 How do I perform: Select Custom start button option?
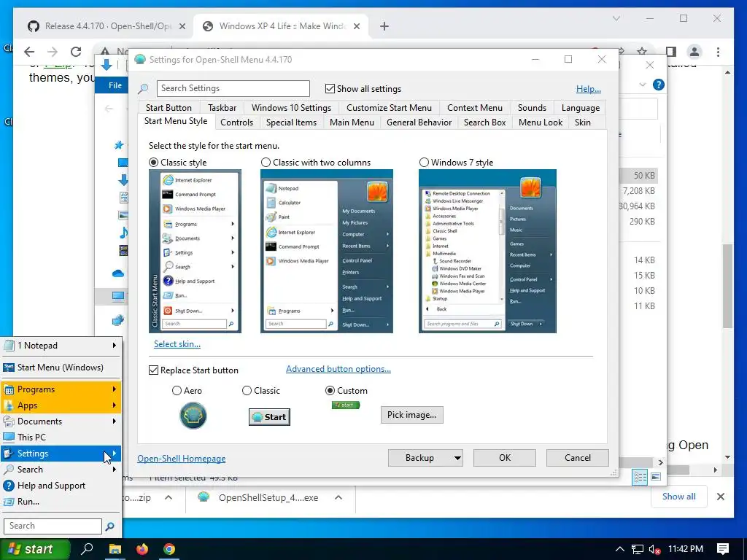330,391
